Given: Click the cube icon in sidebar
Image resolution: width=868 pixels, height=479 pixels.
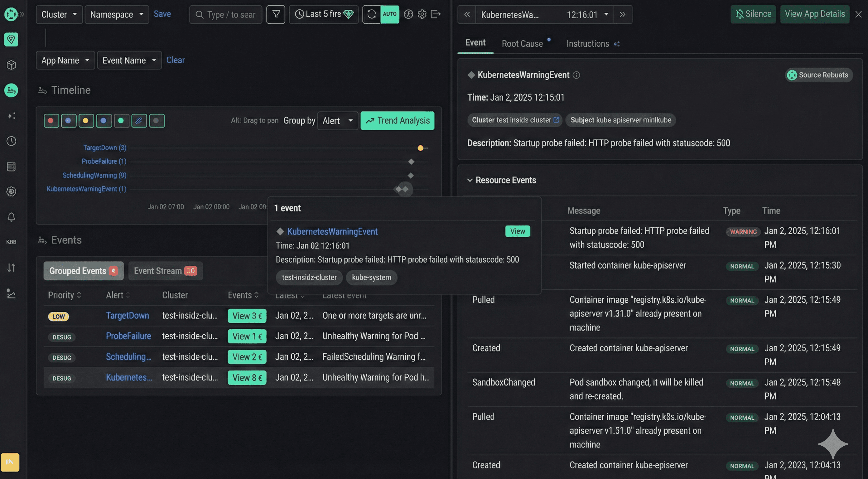Looking at the screenshot, I should pos(11,65).
